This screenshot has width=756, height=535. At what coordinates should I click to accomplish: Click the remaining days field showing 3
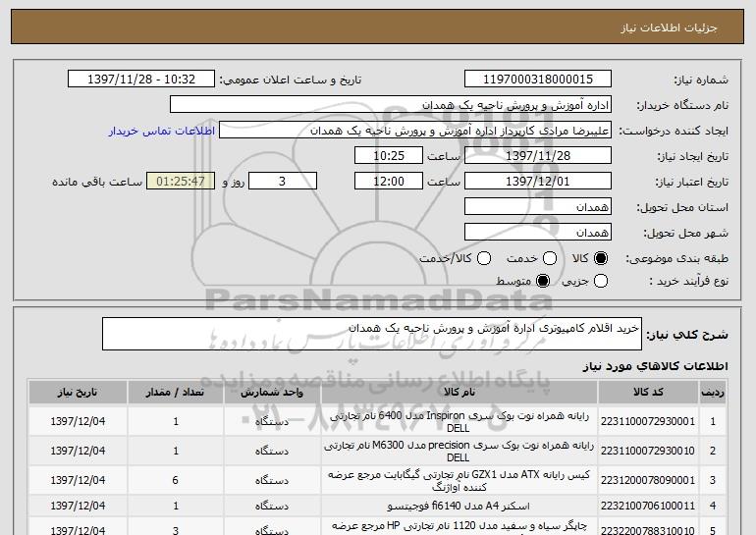coord(283,182)
